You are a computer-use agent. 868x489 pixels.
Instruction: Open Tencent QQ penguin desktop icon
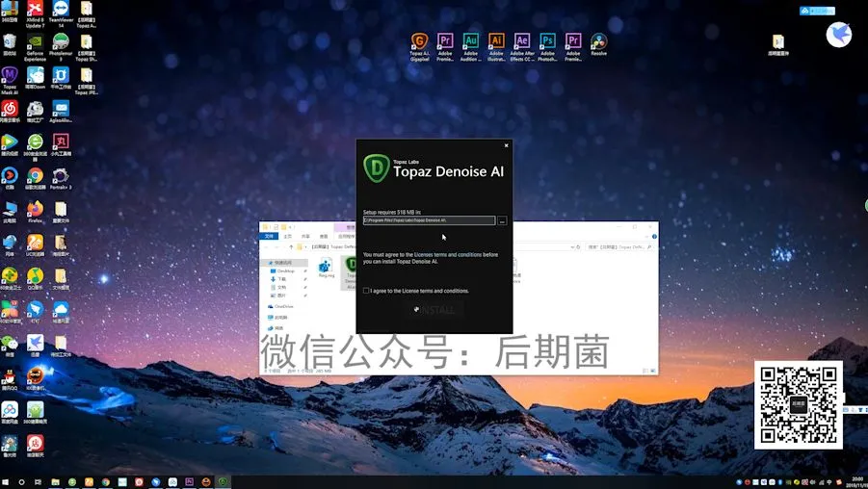click(x=10, y=379)
